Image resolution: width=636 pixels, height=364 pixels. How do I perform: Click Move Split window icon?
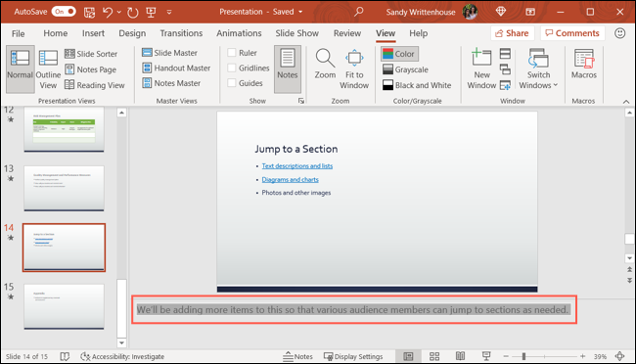505,85
